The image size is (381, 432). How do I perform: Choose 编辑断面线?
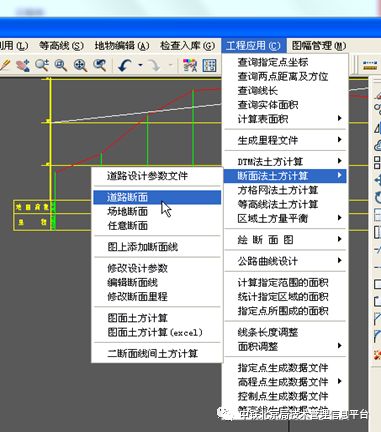[157, 283]
